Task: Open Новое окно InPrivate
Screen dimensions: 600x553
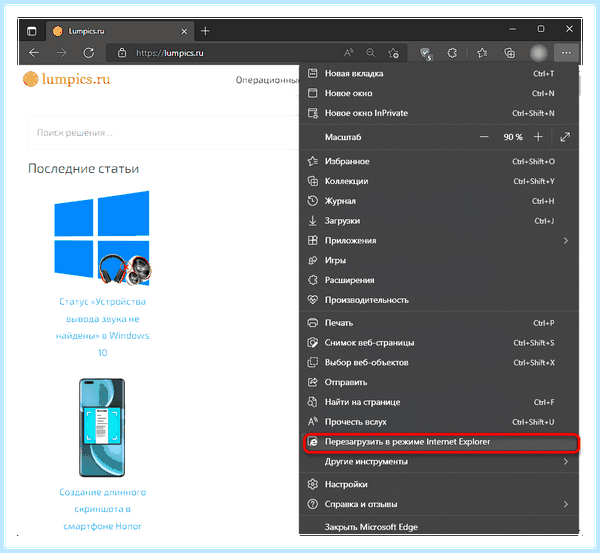Action: click(439, 113)
